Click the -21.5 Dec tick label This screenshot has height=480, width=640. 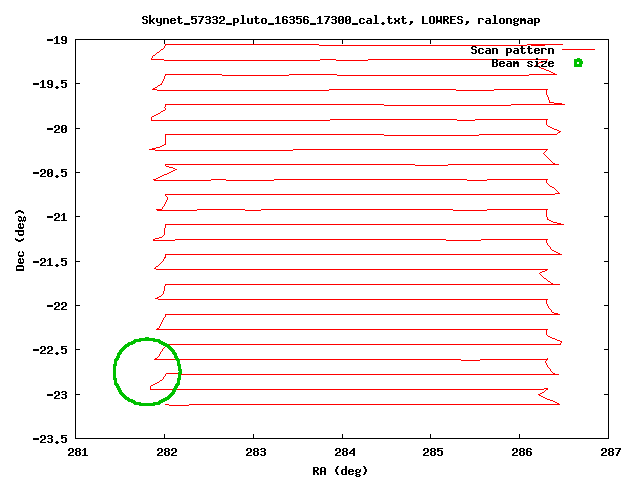click(x=50, y=262)
